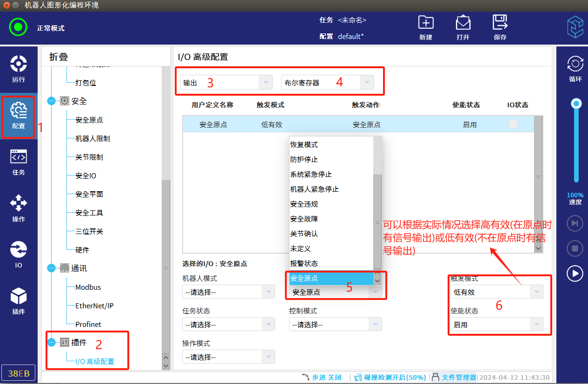Open the 触发模式 低有效 dropdown

point(496,292)
